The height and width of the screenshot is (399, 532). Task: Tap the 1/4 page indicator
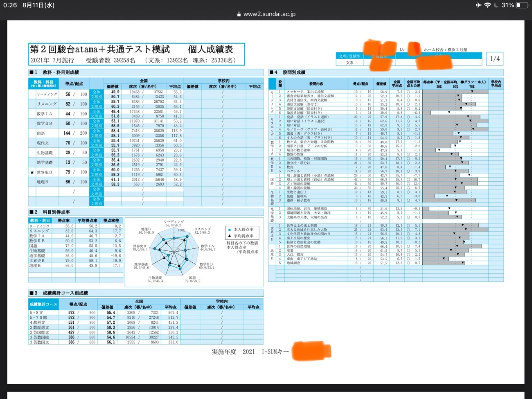tap(495, 59)
